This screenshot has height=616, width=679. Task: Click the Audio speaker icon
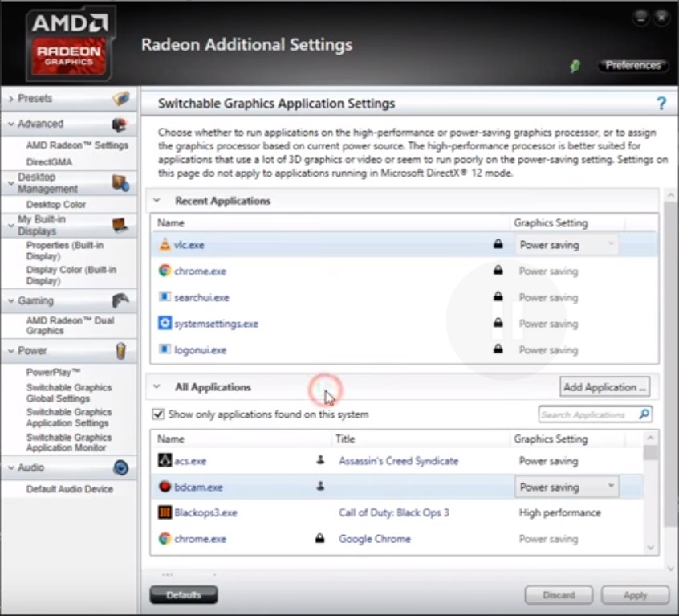121,468
